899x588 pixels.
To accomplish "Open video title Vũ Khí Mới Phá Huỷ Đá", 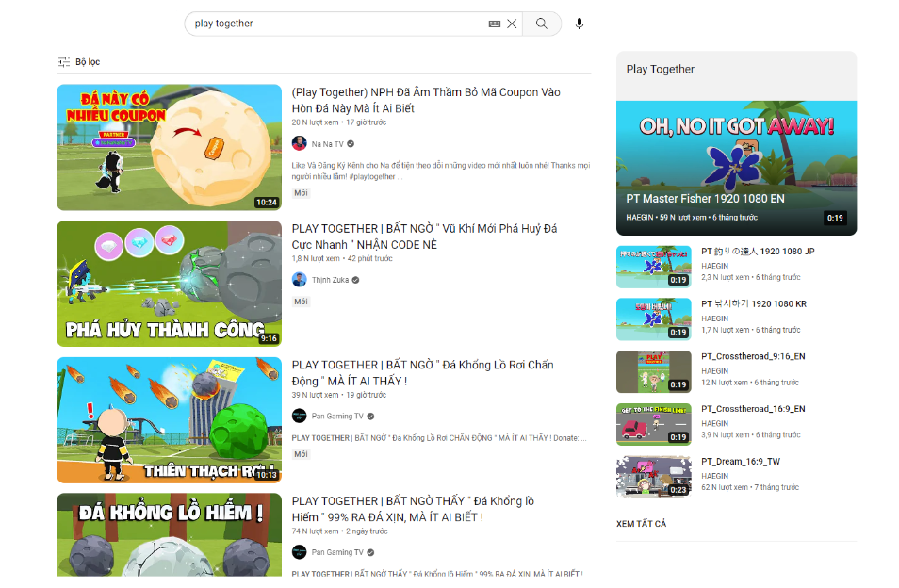I will coord(424,237).
